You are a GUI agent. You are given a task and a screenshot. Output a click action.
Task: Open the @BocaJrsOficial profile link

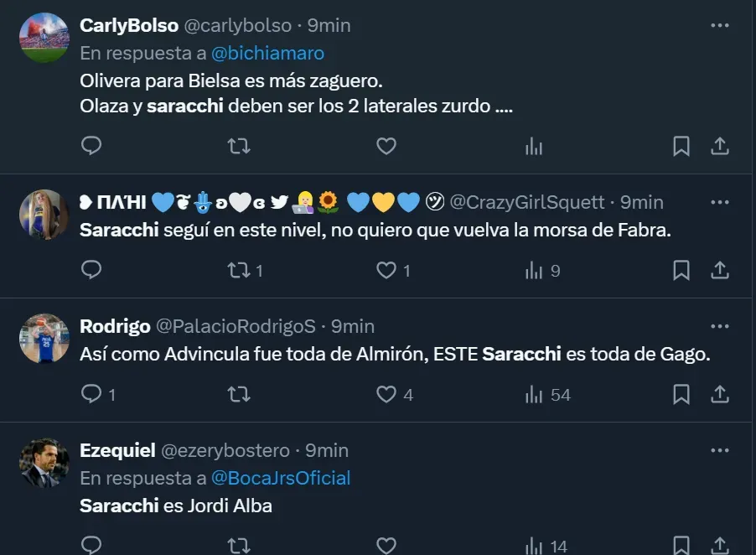click(281, 478)
